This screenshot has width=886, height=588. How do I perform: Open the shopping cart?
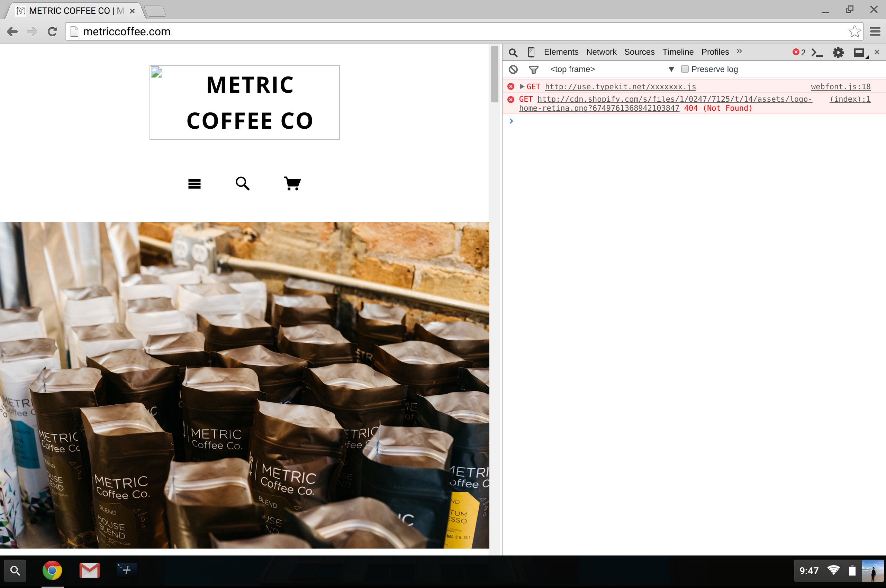(x=292, y=183)
